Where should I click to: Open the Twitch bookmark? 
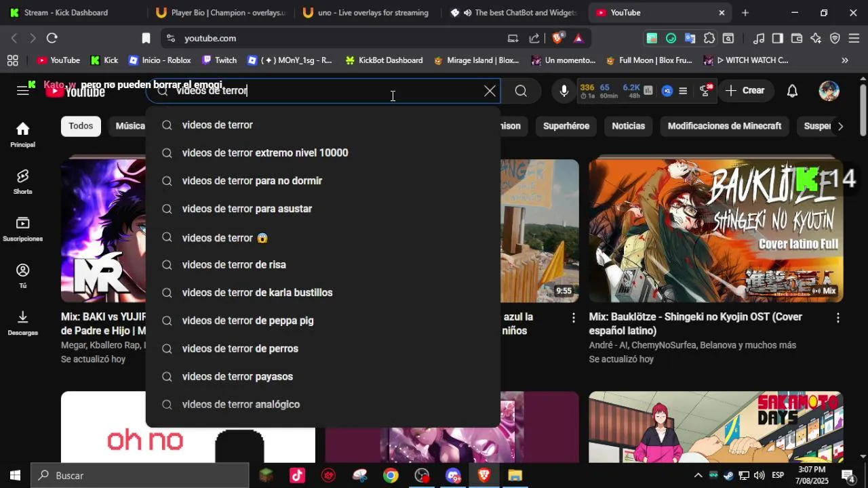[x=220, y=60]
